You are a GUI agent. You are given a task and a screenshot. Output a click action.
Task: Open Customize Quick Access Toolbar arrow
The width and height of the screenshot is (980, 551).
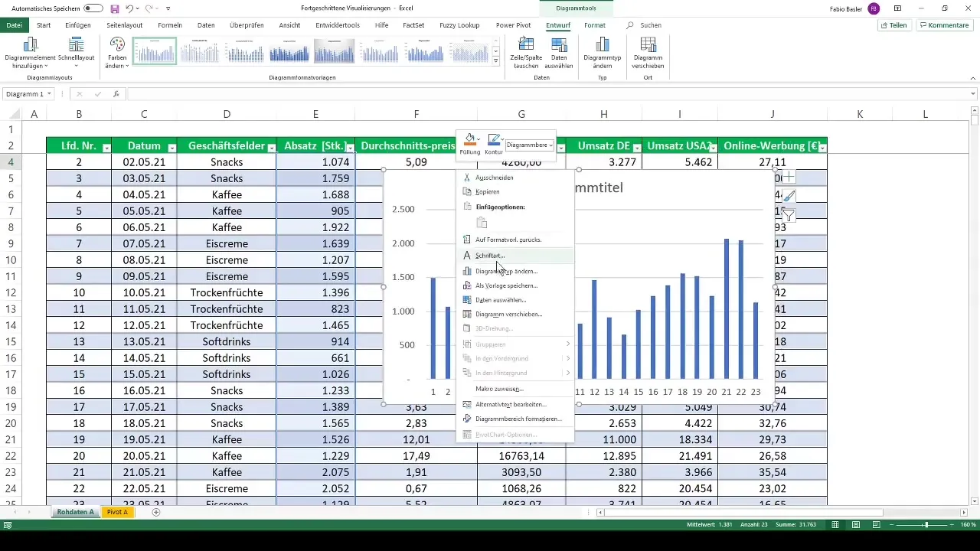168,8
